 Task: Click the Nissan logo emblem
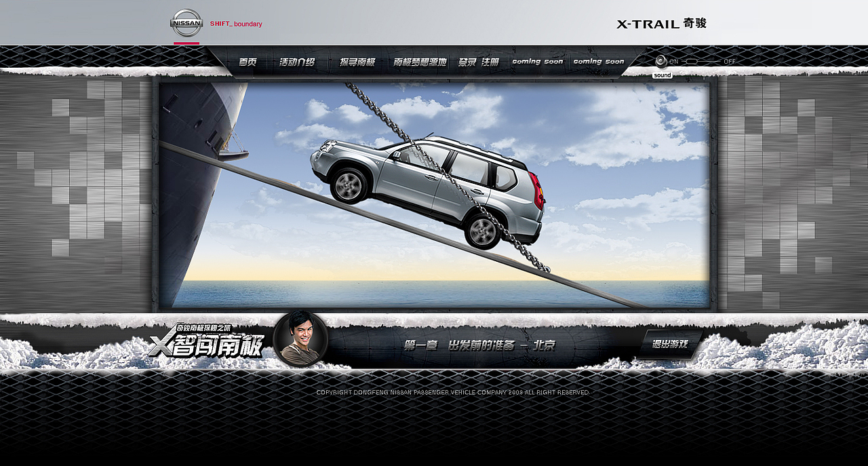[x=186, y=23]
